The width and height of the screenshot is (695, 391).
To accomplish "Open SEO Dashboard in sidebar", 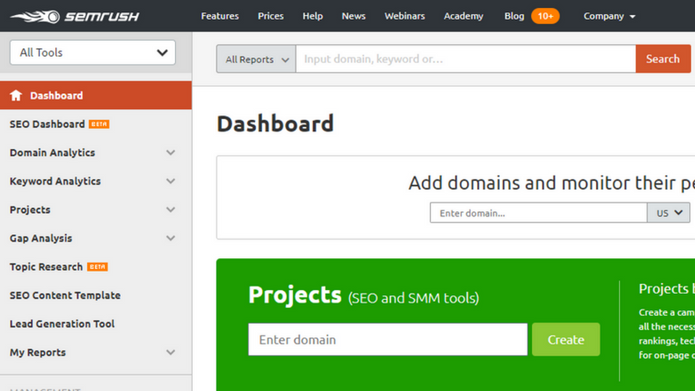I will tap(47, 124).
